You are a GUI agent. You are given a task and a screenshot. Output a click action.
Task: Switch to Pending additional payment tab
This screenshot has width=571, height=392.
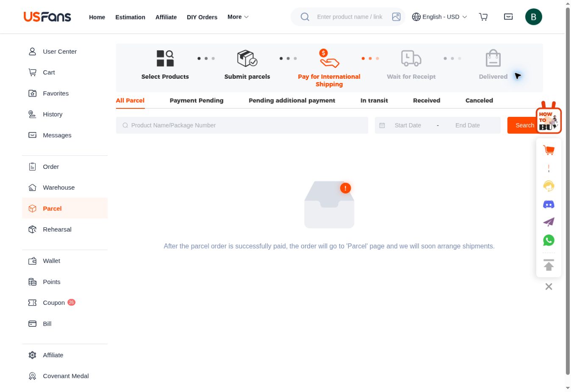pos(292,100)
